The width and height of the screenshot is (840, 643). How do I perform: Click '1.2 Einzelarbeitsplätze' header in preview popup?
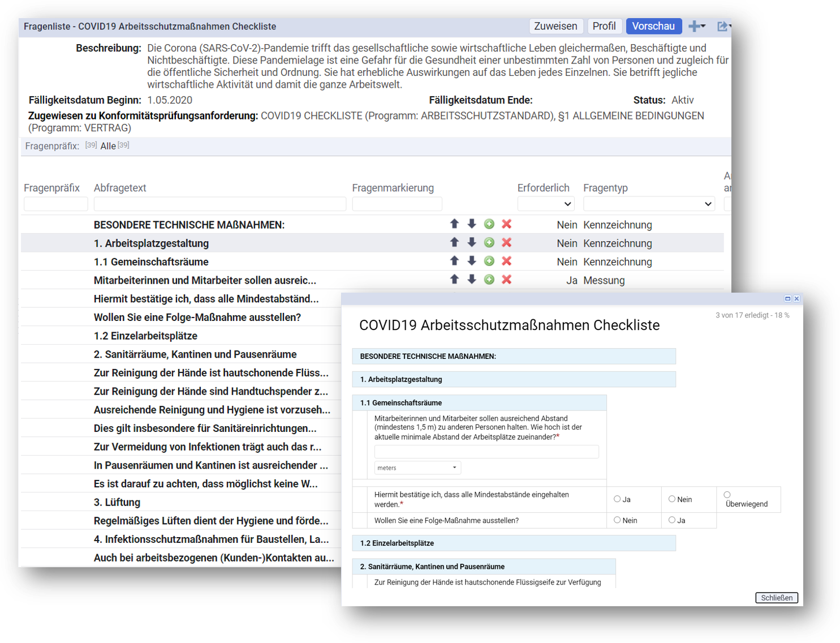pyautogui.click(x=514, y=543)
